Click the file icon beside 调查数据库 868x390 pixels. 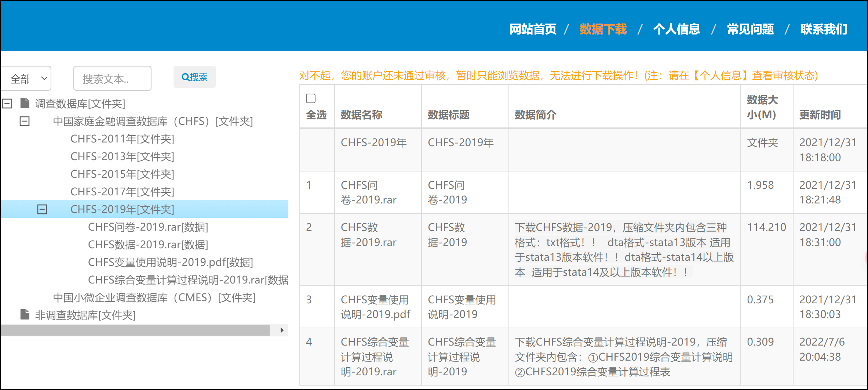tap(25, 103)
